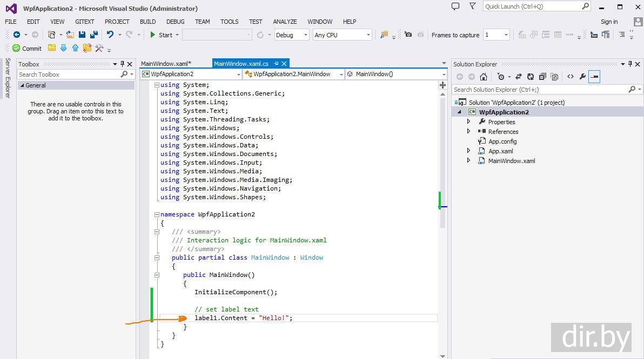Click the Start debugging button
Image resolution: width=644 pixels, height=359 pixels.
[x=161, y=35]
